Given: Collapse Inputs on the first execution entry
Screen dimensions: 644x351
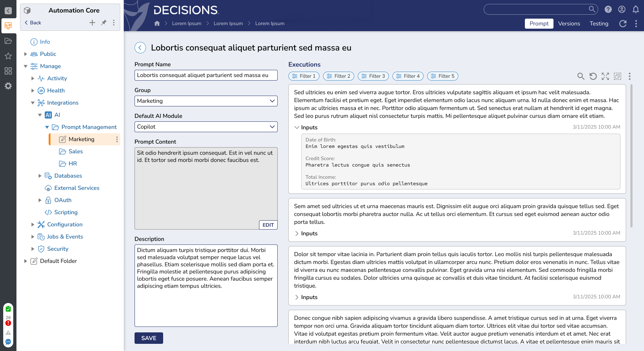Looking at the screenshot, I should coord(297,127).
